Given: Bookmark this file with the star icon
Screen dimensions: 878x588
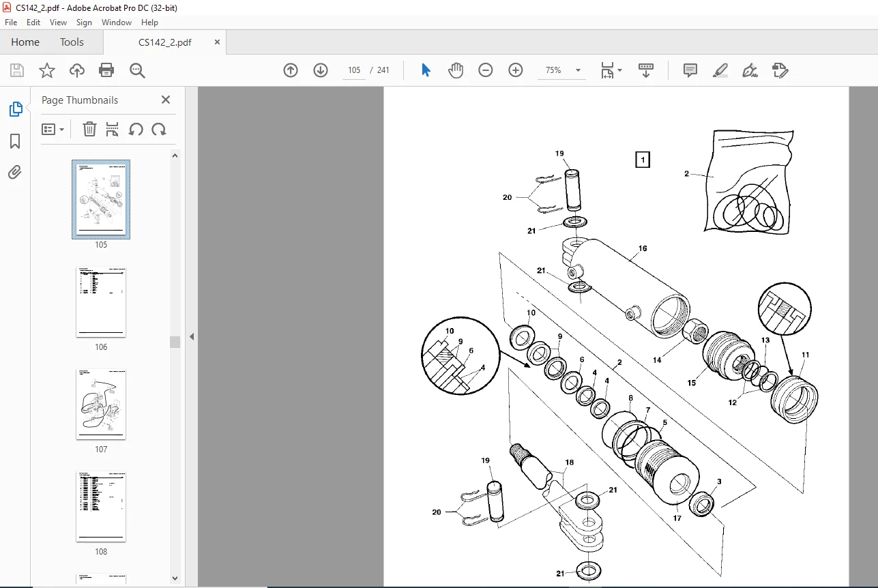Looking at the screenshot, I should [x=47, y=70].
